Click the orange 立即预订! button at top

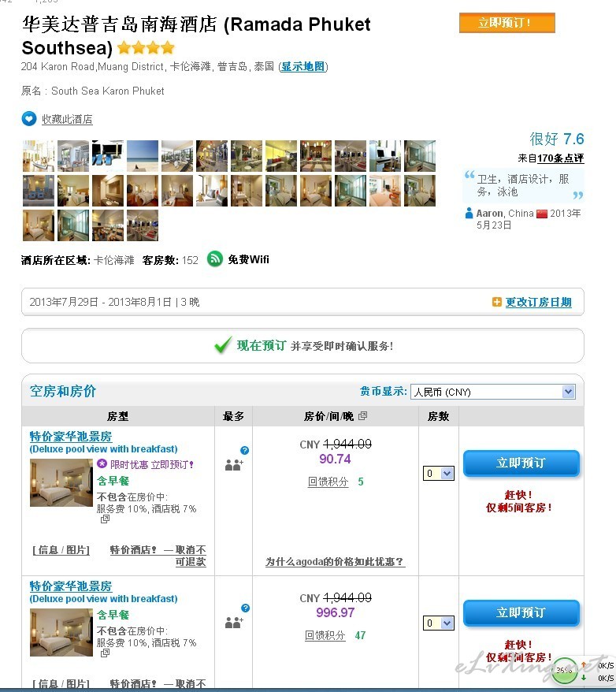click(x=507, y=23)
